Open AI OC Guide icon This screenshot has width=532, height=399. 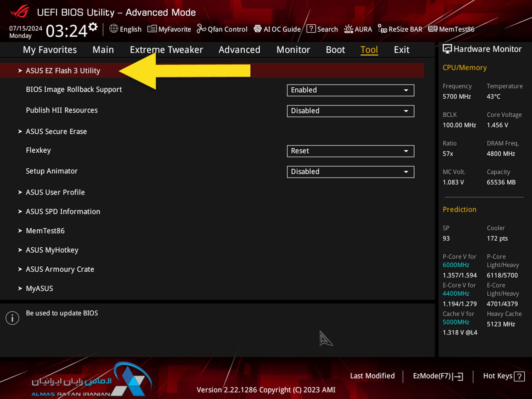click(x=258, y=29)
